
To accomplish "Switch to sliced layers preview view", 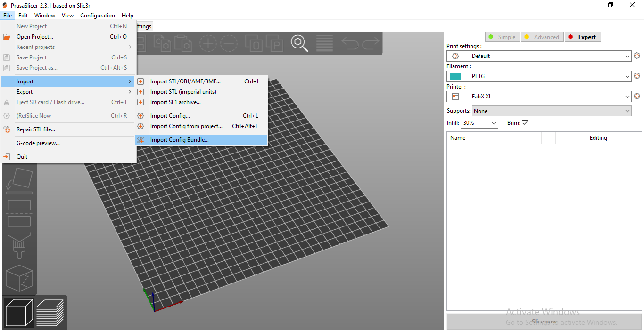I will point(50,313).
